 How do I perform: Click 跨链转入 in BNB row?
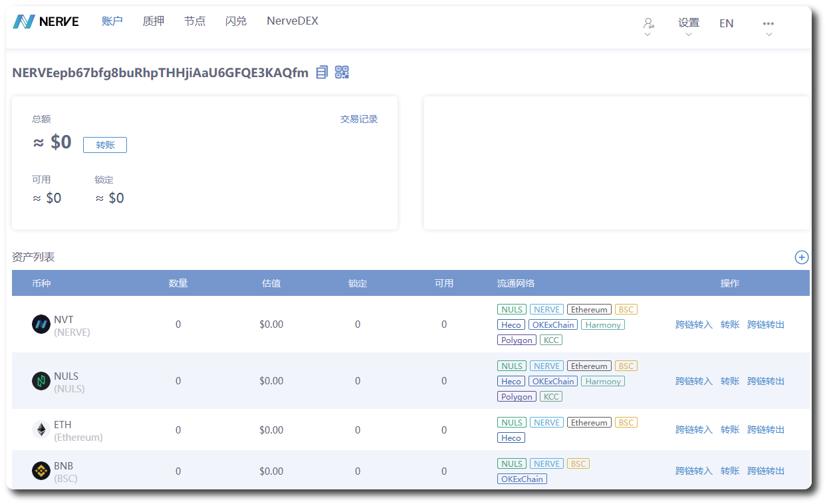point(694,471)
